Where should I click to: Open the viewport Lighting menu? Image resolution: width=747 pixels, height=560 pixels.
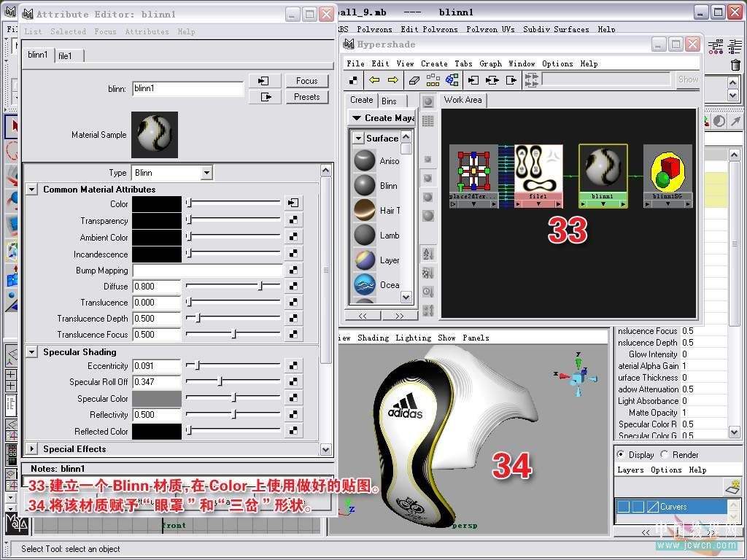click(x=413, y=338)
